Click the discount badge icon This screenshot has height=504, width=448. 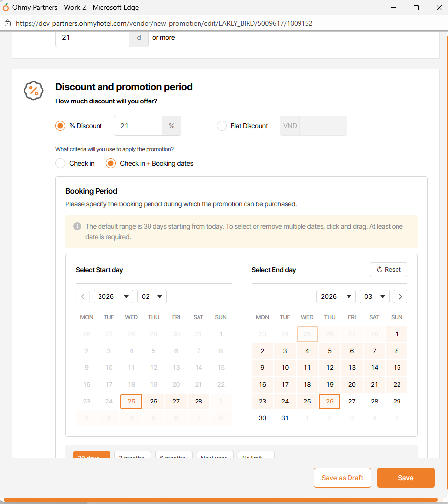[x=33, y=90]
